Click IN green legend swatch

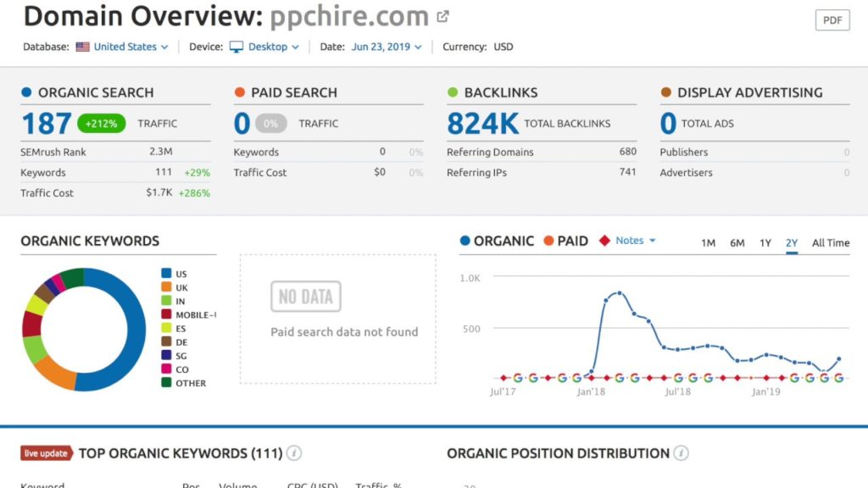[166, 301]
